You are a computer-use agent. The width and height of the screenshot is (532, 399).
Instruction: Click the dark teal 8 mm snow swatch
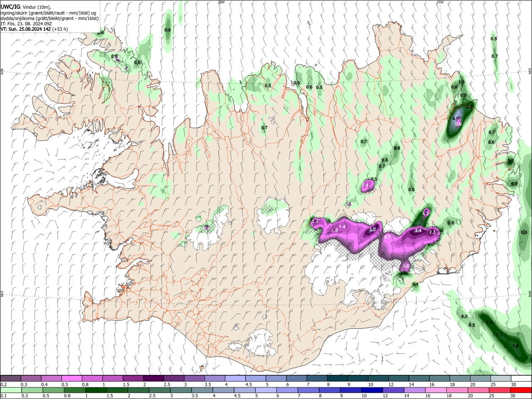pos(337,379)
